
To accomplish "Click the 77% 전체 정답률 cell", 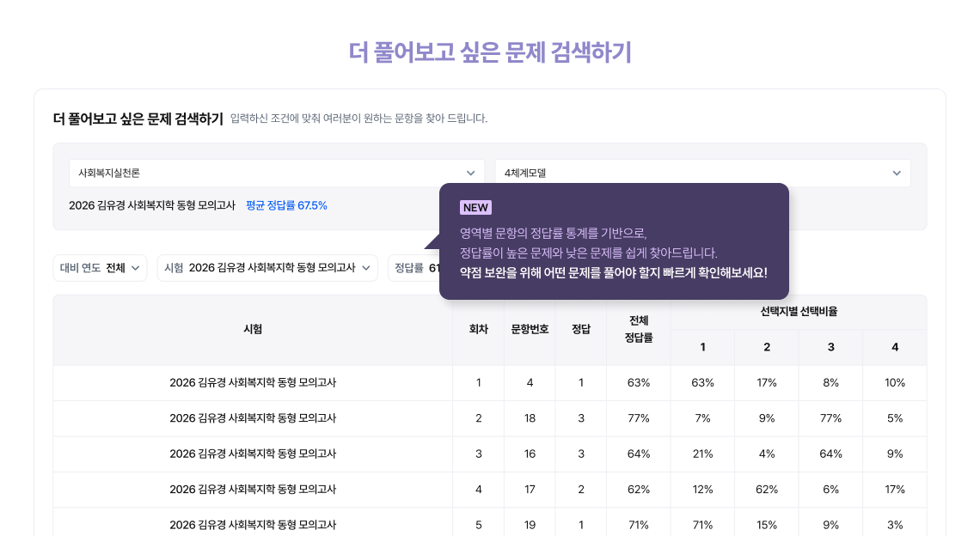I will click(x=638, y=418).
